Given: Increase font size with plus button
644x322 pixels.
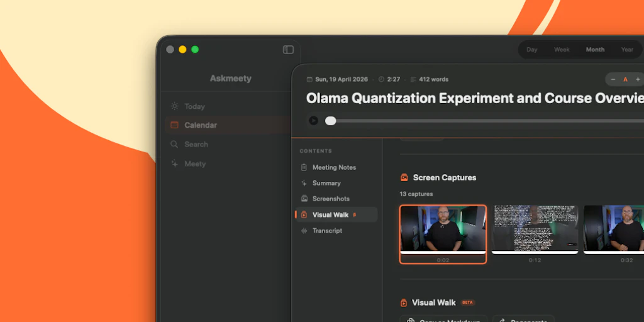Looking at the screenshot, I should 638,79.
